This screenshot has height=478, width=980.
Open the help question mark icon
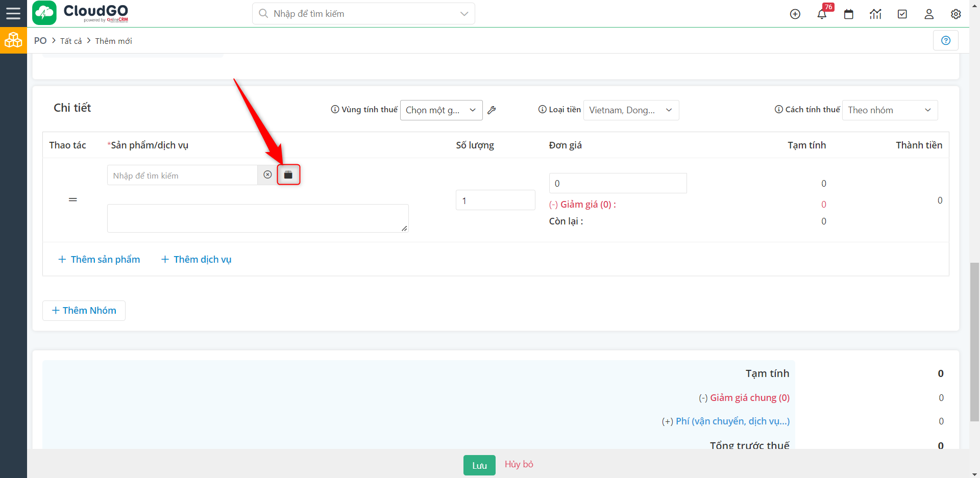pyautogui.click(x=945, y=40)
